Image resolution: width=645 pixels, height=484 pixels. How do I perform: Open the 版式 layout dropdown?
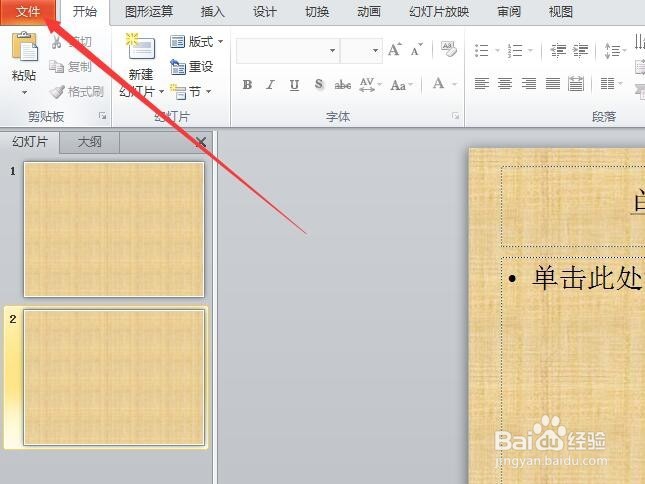pyautogui.click(x=196, y=42)
